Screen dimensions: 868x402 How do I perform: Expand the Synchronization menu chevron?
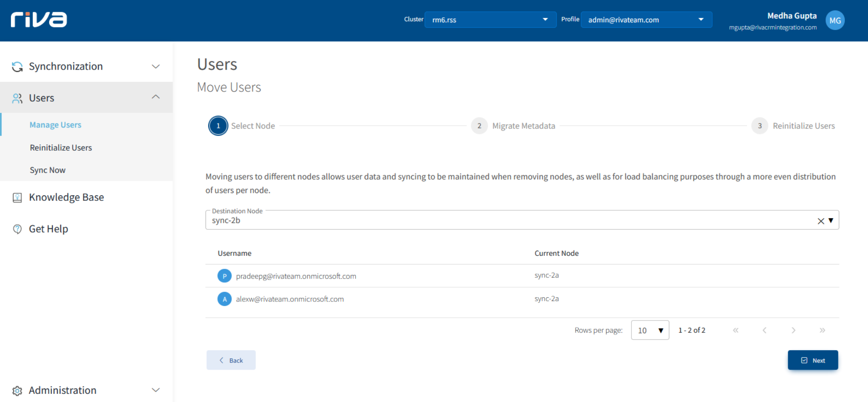(156, 66)
